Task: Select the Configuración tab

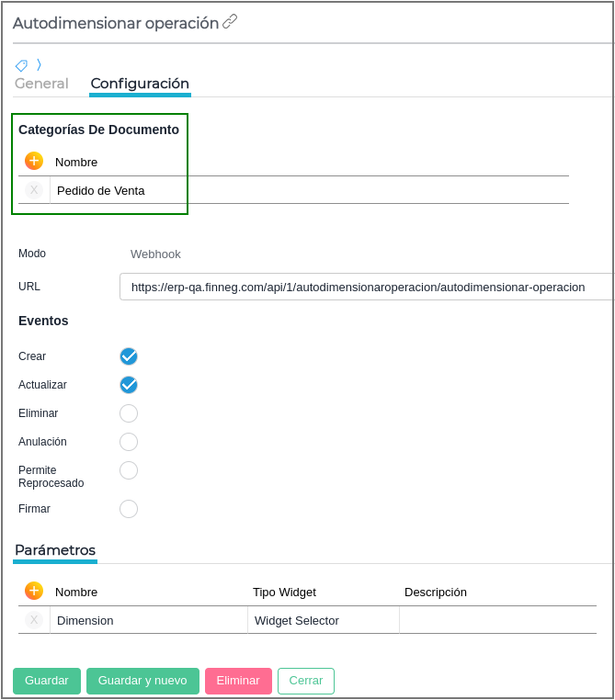Action: tap(140, 84)
